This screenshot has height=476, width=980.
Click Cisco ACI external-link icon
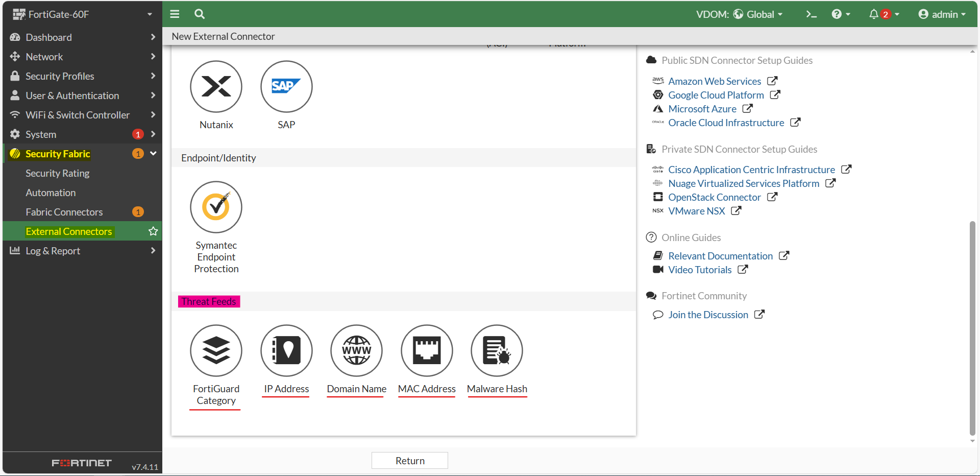[846, 169]
